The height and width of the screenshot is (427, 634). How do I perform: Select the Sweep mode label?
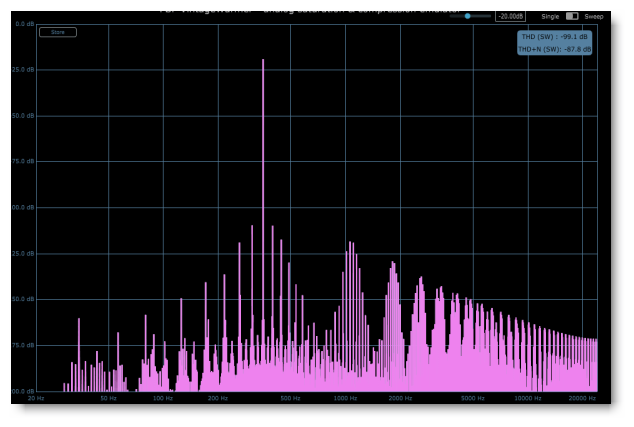click(x=594, y=17)
